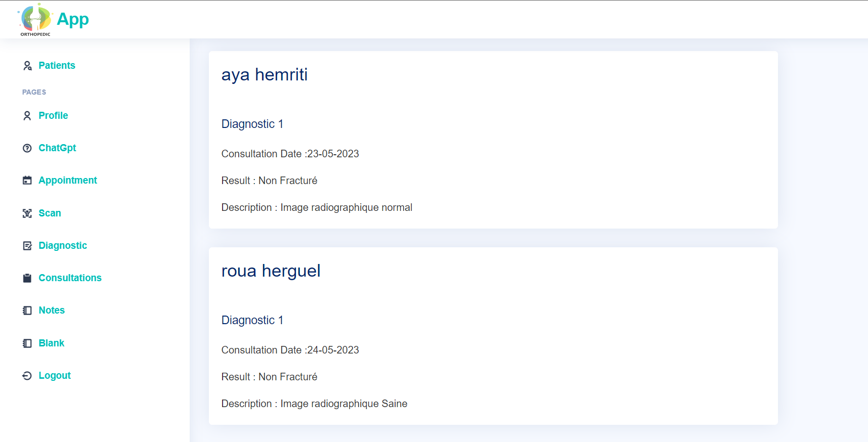Click the Blank notebook icon
The image size is (868, 442).
coord(27,343)
